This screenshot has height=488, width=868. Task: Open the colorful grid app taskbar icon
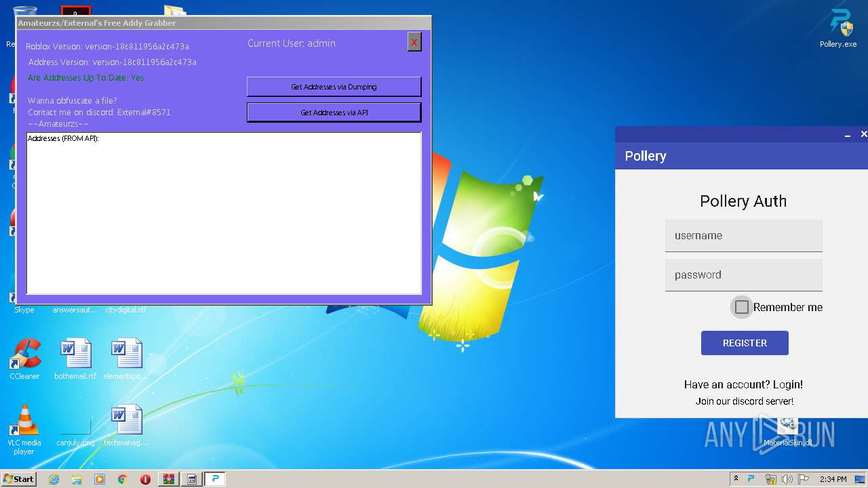pos(169,479)
